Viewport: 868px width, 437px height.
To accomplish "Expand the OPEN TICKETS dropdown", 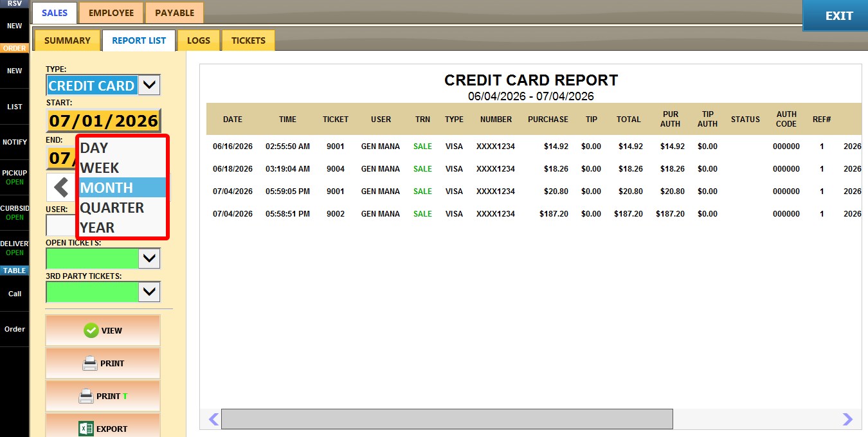I will point(149,258).
